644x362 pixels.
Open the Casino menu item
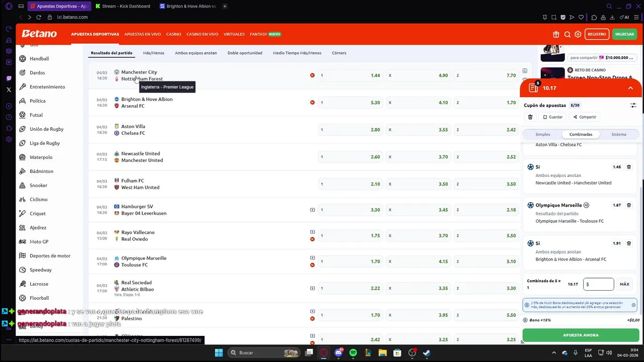(174, 34)
